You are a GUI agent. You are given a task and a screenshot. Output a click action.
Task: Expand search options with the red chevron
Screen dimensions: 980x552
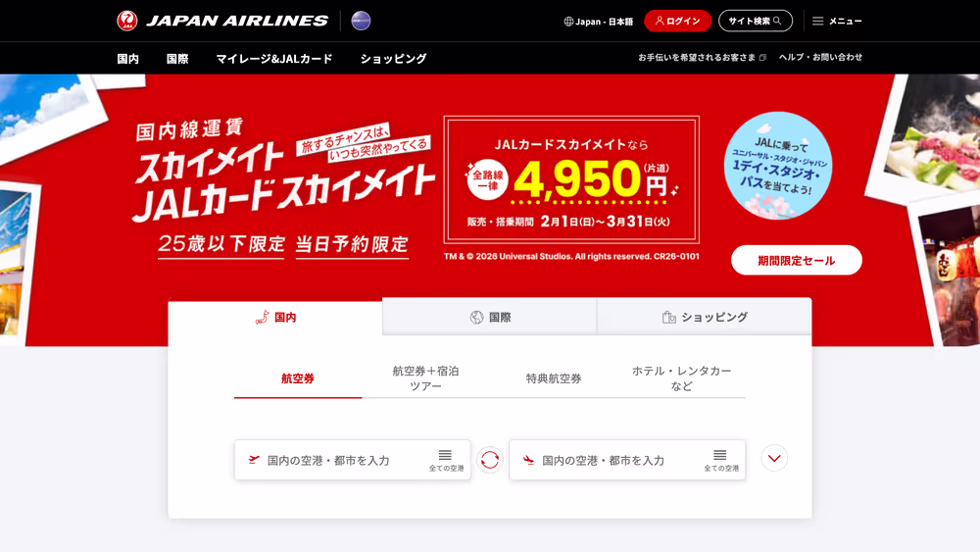point(774,458)
